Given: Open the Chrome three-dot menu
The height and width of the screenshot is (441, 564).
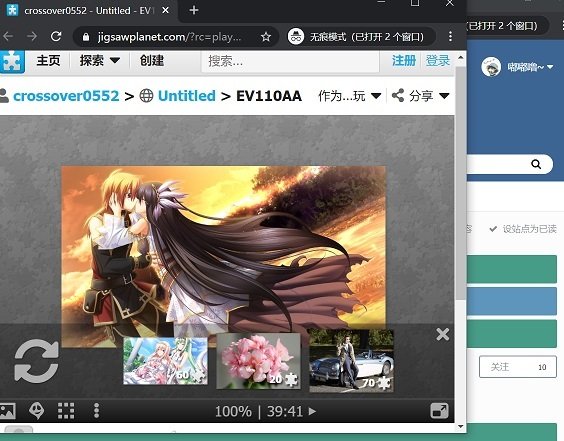Looking at the screenshot, I should point(450,36).
